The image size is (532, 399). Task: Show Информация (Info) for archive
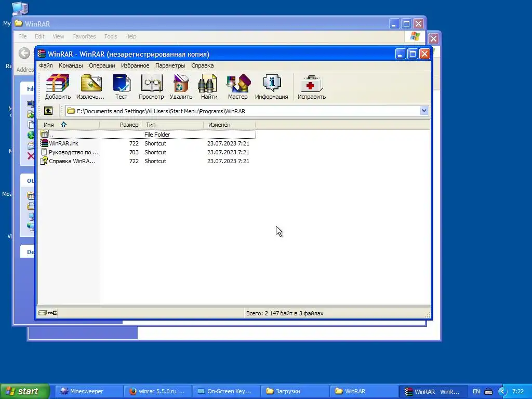coord(271,87)
